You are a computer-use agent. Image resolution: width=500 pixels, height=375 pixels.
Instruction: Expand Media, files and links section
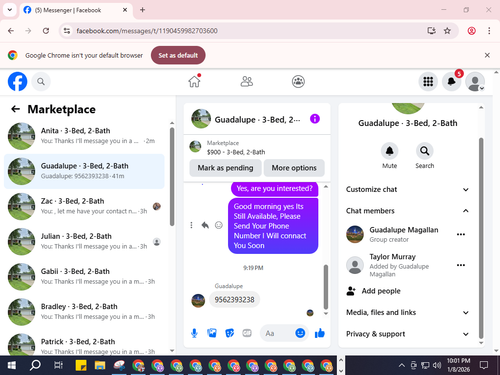[x=407, y=312]
